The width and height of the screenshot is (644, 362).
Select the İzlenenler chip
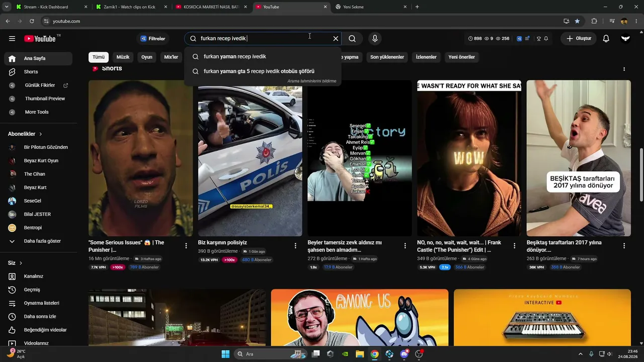[426, 57]
